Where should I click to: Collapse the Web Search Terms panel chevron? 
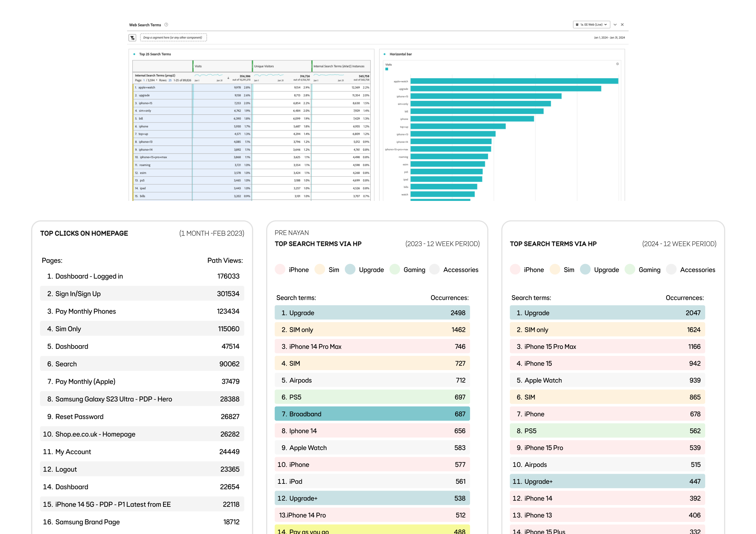(615, 25)
